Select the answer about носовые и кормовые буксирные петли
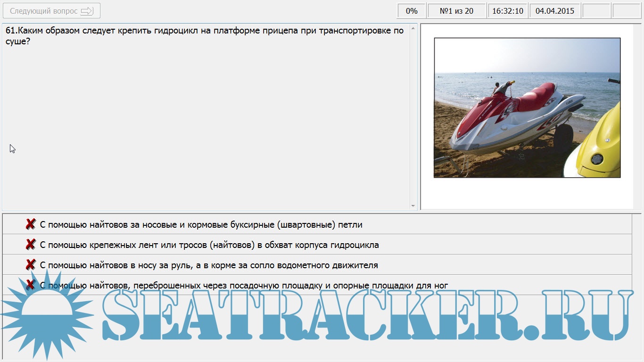Screen dimensions: 644x362 coord(201,225)
